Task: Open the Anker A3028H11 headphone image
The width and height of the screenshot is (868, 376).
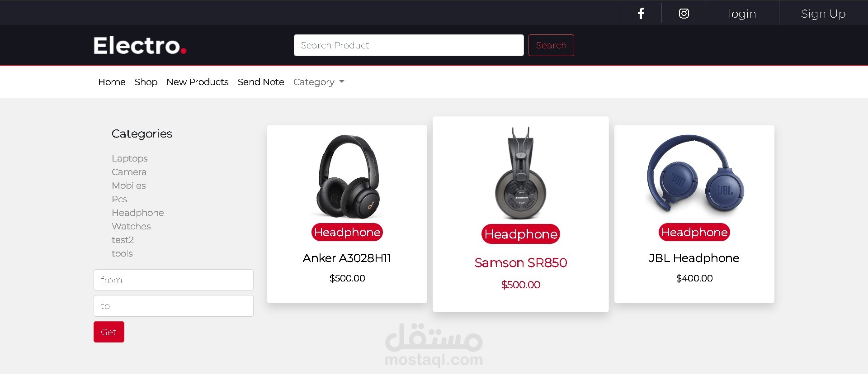Action: tap(347, 176)
